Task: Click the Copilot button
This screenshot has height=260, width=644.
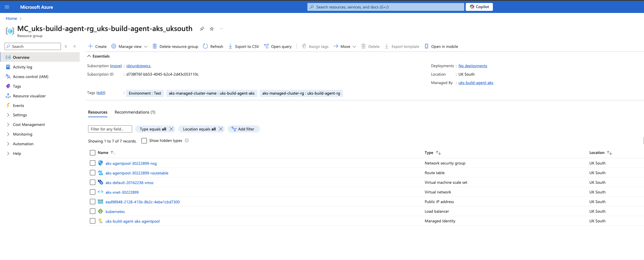Action: (x=479, y=7)
